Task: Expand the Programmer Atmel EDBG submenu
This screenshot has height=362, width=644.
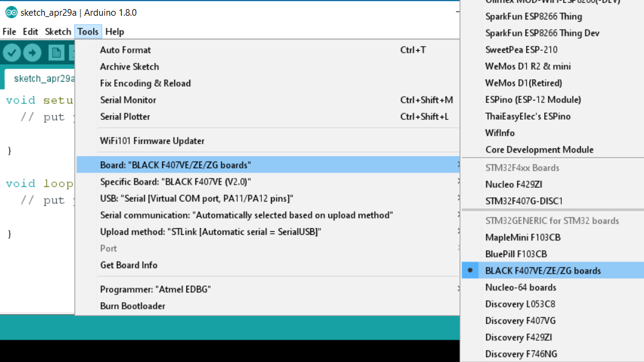Action: (x=268, y=289)
